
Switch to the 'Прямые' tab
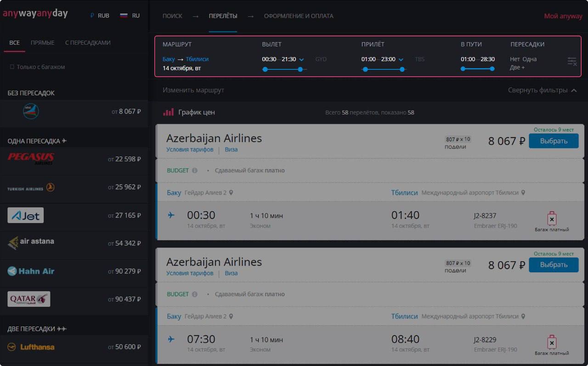pos(42,43)
